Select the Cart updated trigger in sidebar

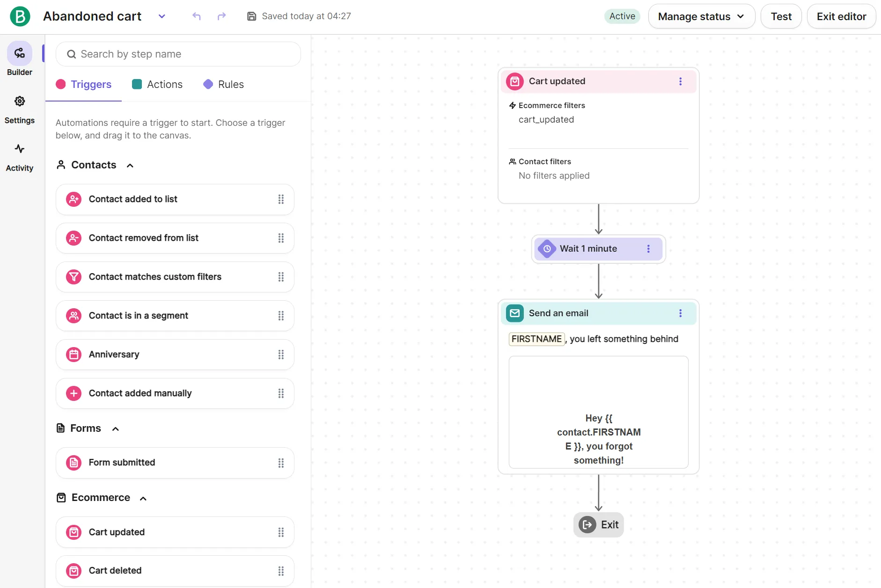175,532
